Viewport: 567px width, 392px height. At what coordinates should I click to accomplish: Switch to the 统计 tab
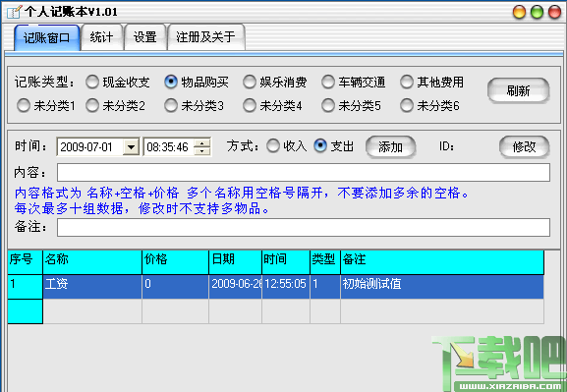click(101, 37)
